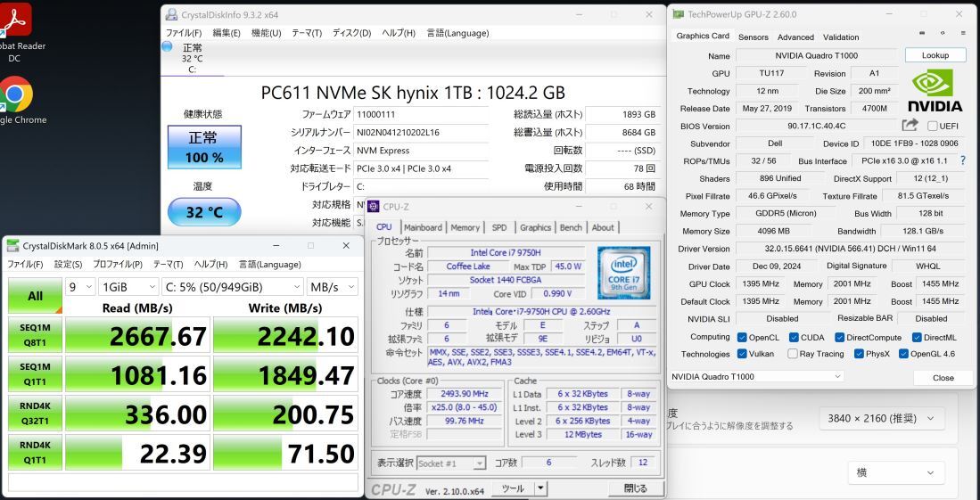This screenshot has width=980, height=500.
Task: Click the 2667.67 sequential read result
Action: (137, 336)
